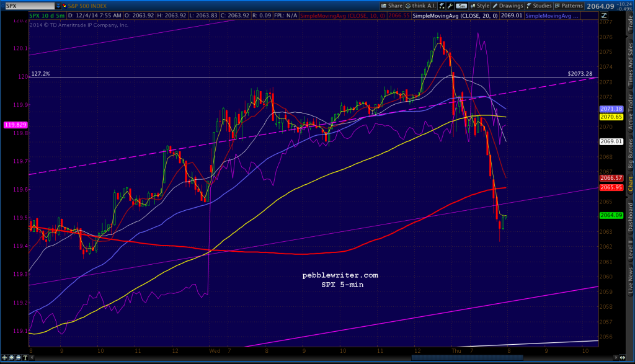Click the S&P 500 INDEX title text
Image resolution: width=635 pixels, height=364 pixels.
point(87,6)
